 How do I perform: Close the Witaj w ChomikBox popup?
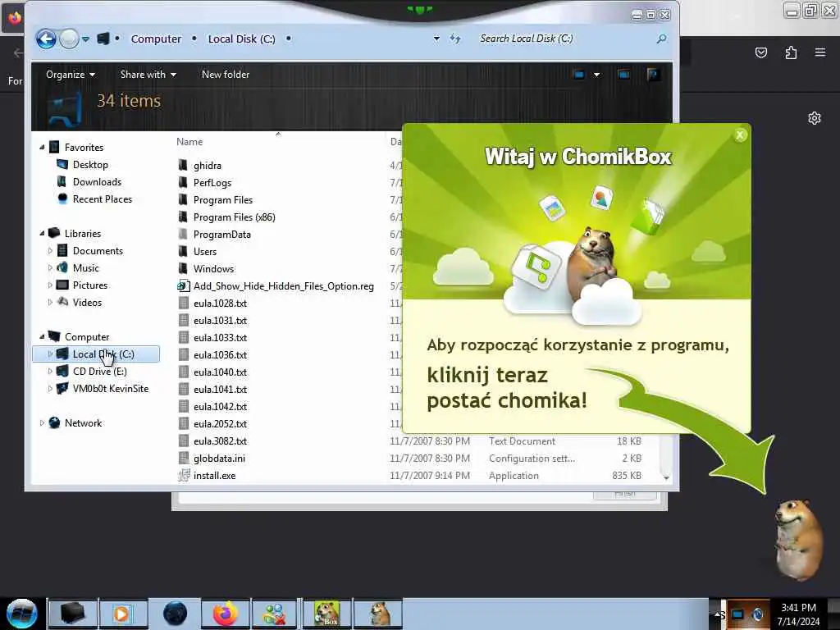740,135
